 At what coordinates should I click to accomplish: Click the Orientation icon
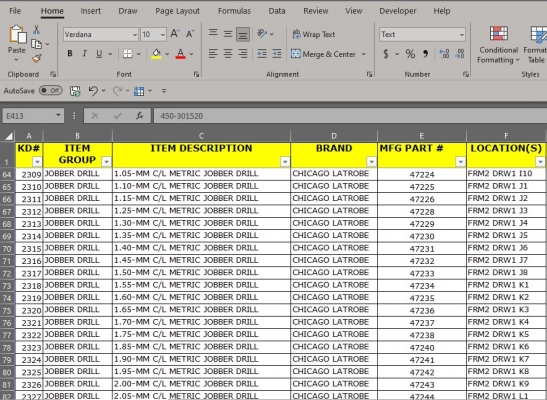tap(262, 33)
